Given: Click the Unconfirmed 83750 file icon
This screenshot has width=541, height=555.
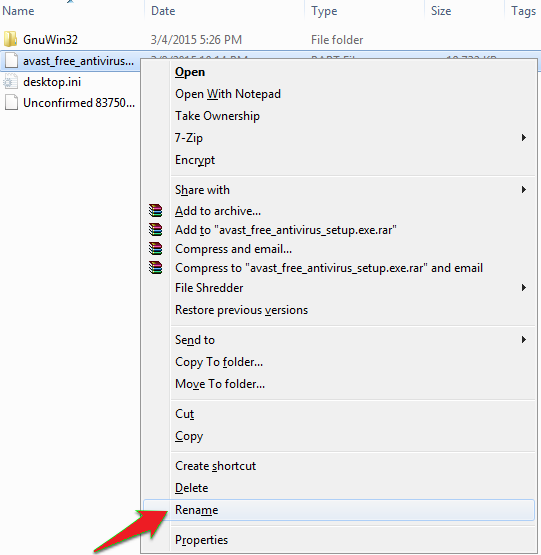Looking at the screenshot, I should coord(11,103).
